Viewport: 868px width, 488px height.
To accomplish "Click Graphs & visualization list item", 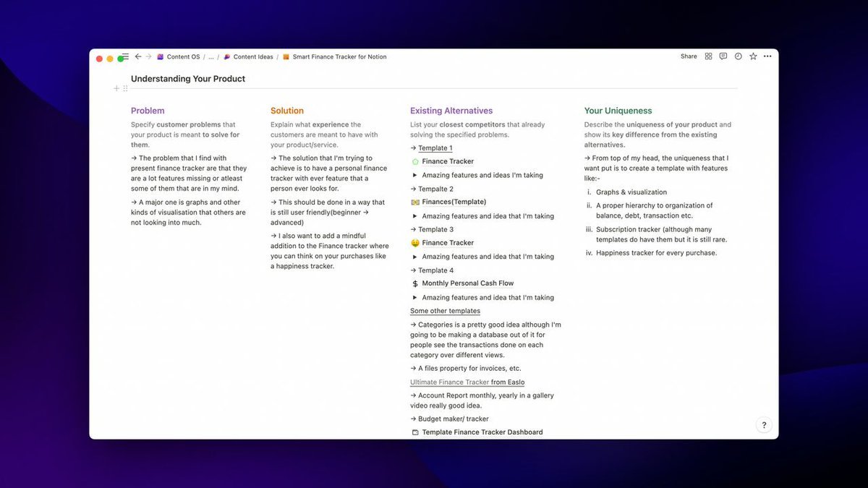I will tap(631, 192).
